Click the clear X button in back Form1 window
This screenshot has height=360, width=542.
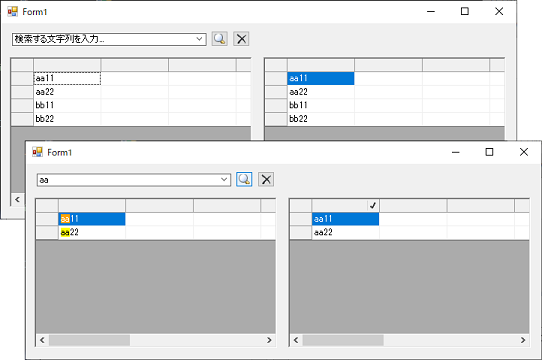point(241,39)
